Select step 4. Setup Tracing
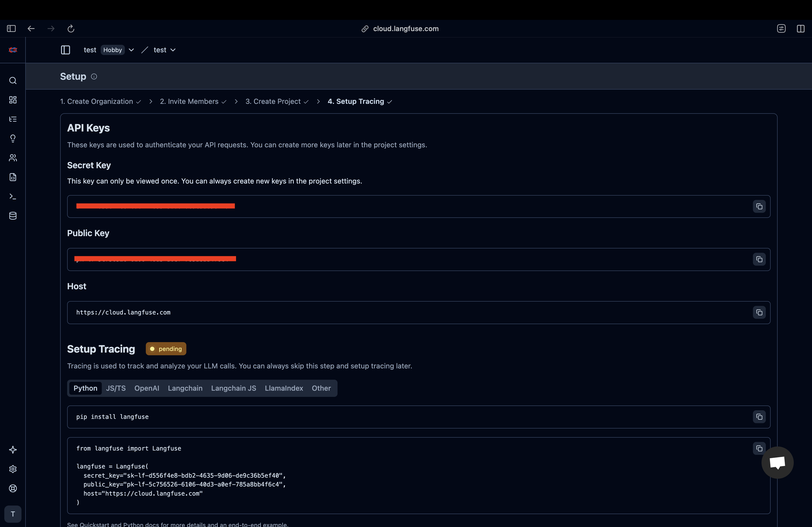This screenshot has height=527, width=812. [360, 102]
